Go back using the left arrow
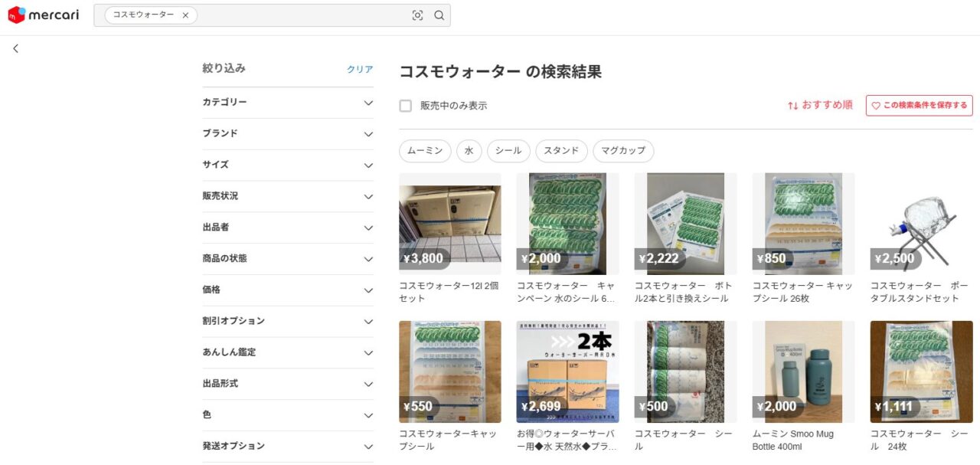 (x=16, y=48)
